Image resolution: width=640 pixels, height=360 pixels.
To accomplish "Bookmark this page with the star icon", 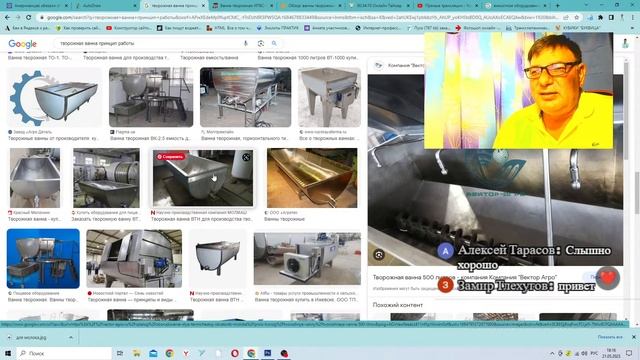I will click(x=576, y=18).
